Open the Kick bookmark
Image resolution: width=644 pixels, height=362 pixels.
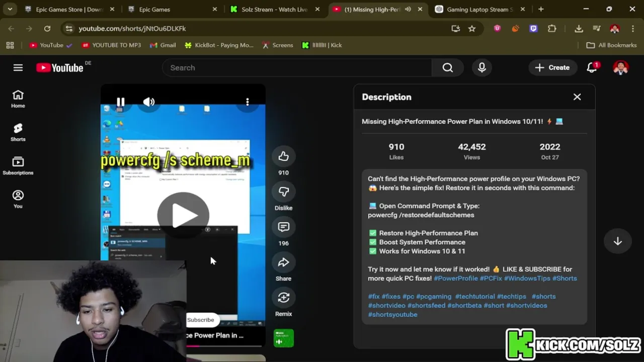coord(321,45)
